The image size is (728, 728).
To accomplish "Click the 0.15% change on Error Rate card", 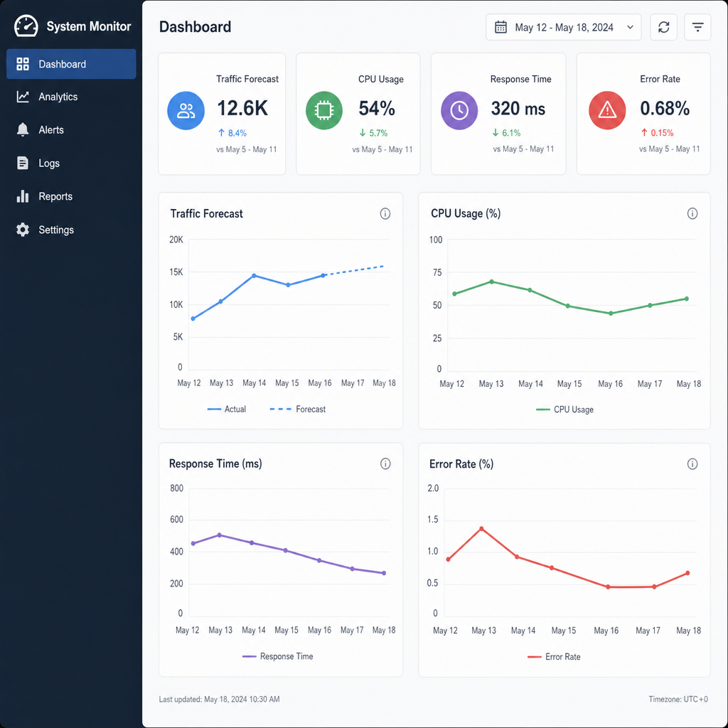I will 662,133.
